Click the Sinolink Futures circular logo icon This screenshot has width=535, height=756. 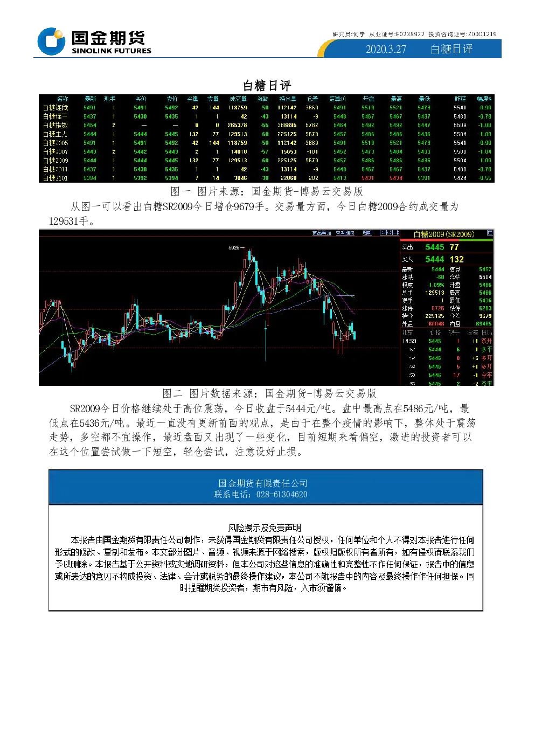point(52,41)
